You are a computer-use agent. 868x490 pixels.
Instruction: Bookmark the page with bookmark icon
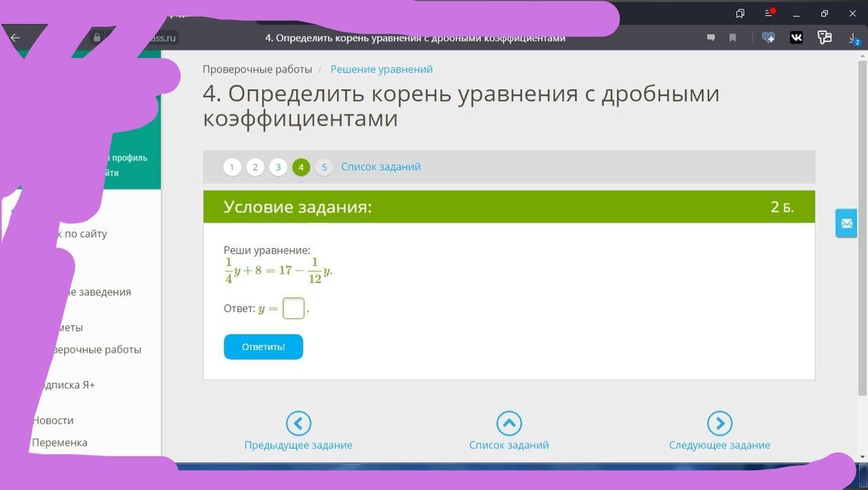coord(732,38)
